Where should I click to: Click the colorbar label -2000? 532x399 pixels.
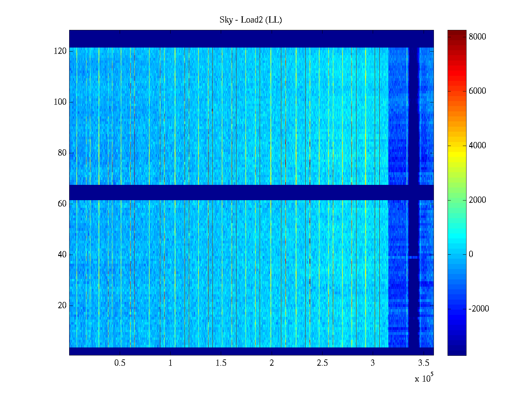point(479,309)
